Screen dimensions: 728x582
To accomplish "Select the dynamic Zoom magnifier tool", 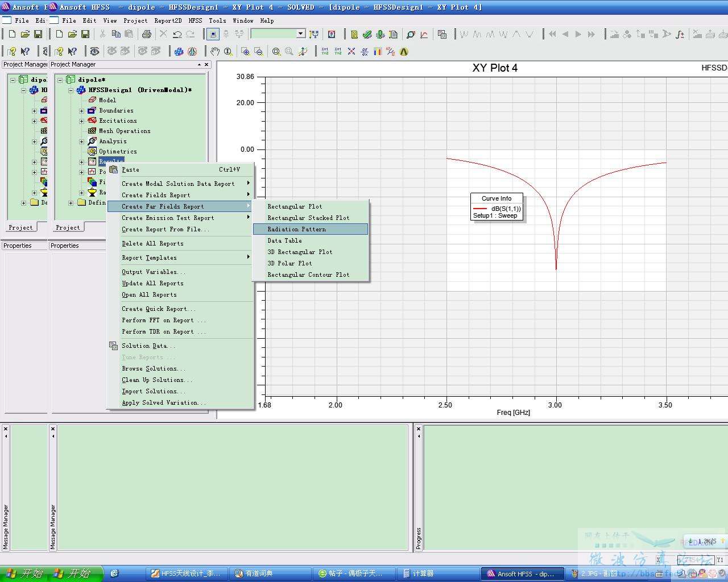I will click(228, 52).
